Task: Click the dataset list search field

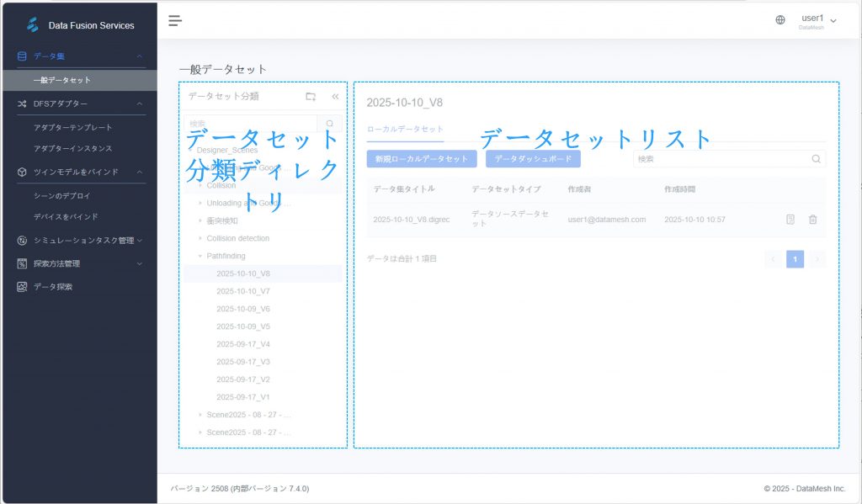Action: (720, 158)
